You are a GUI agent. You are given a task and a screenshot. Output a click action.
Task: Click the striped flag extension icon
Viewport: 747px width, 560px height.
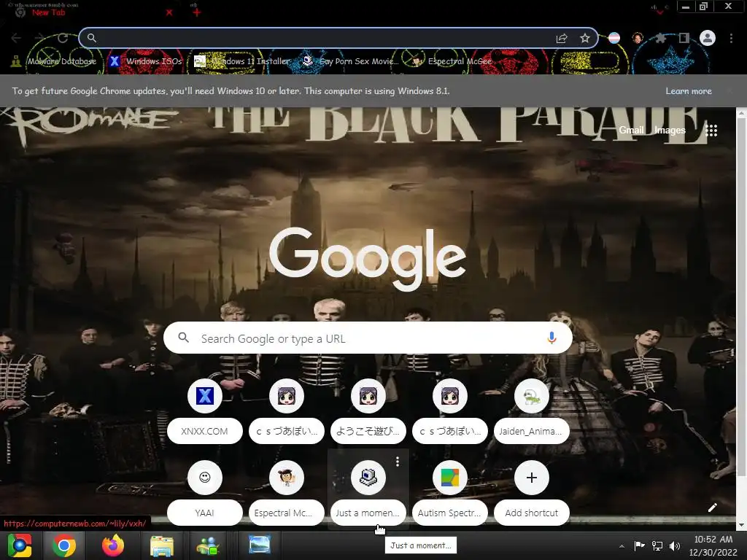tap(614, 38)
